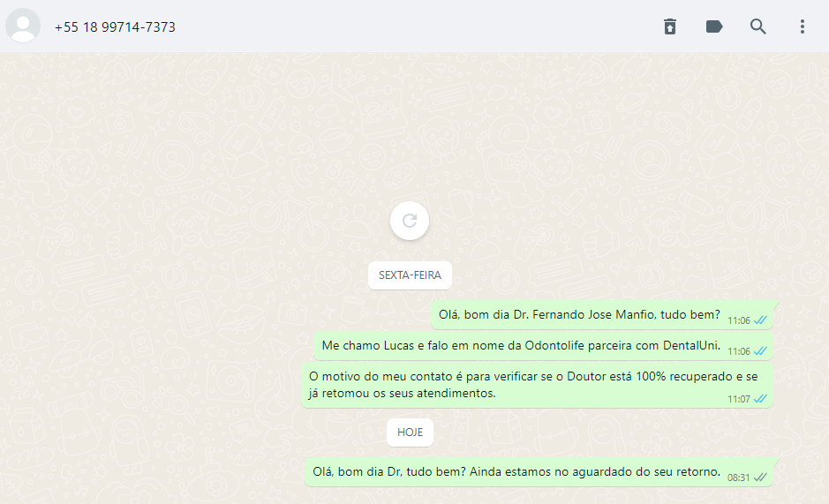Click the HOJE date badge
Screen dimensions: 829x504
click(410, 433)
